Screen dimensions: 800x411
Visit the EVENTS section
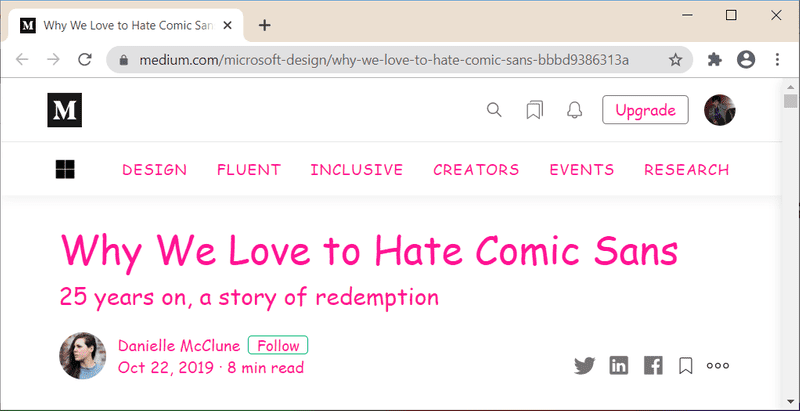click(582, 170)
